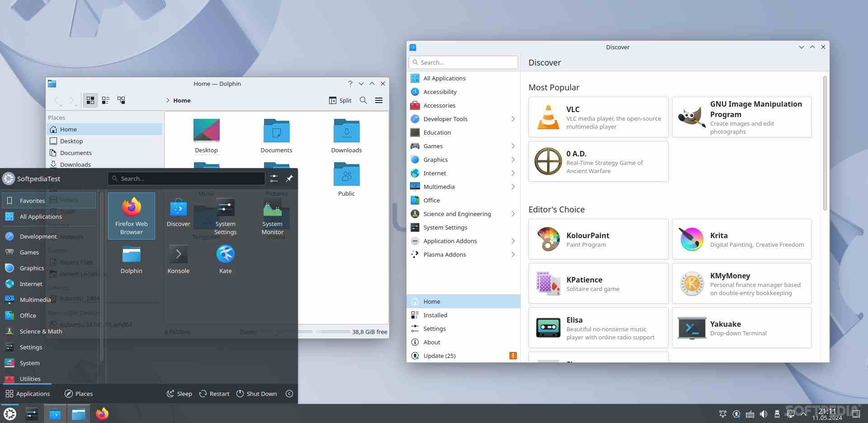Open System Monitor from launcher favorites

(x=272, y=216)
